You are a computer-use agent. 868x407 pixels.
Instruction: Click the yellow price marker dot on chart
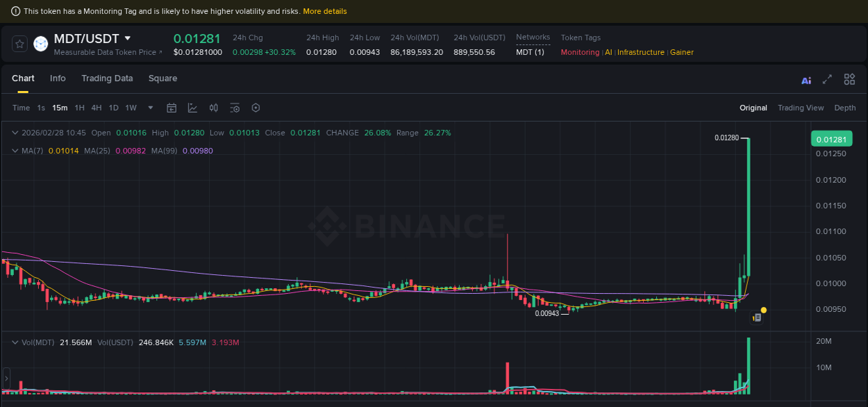(x=763, y=308)
